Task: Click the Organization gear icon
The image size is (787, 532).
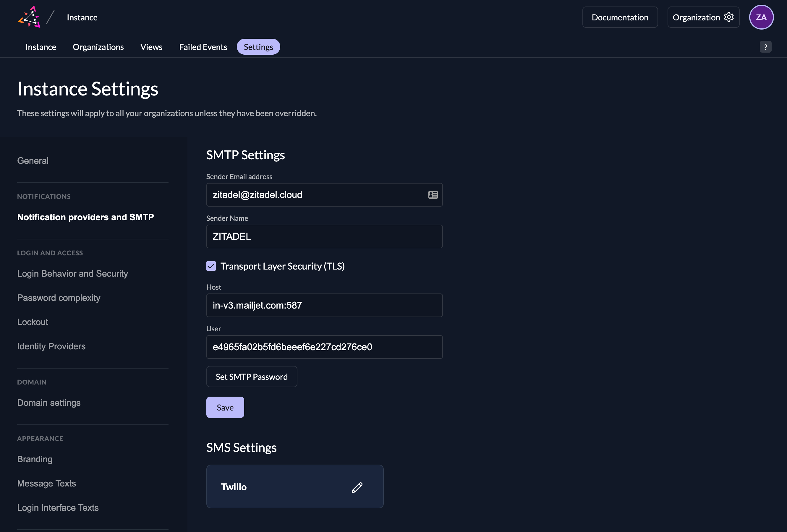Action: pyautogui.click(x=728, y=17)
